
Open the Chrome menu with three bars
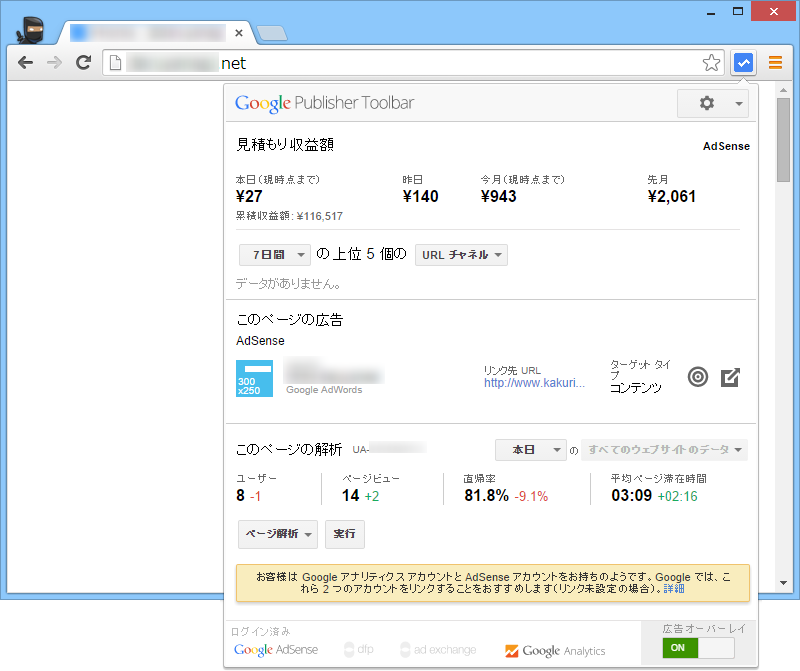(775, 62)
